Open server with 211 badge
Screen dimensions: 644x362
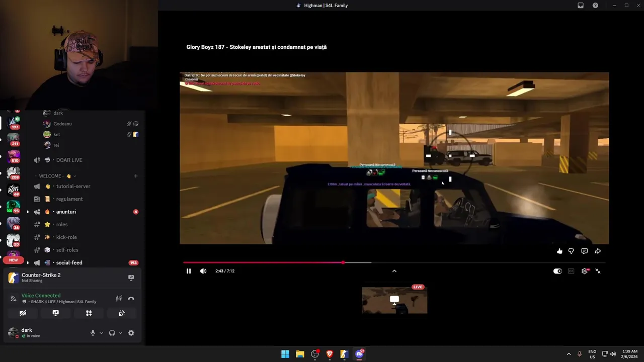(14, 139)
